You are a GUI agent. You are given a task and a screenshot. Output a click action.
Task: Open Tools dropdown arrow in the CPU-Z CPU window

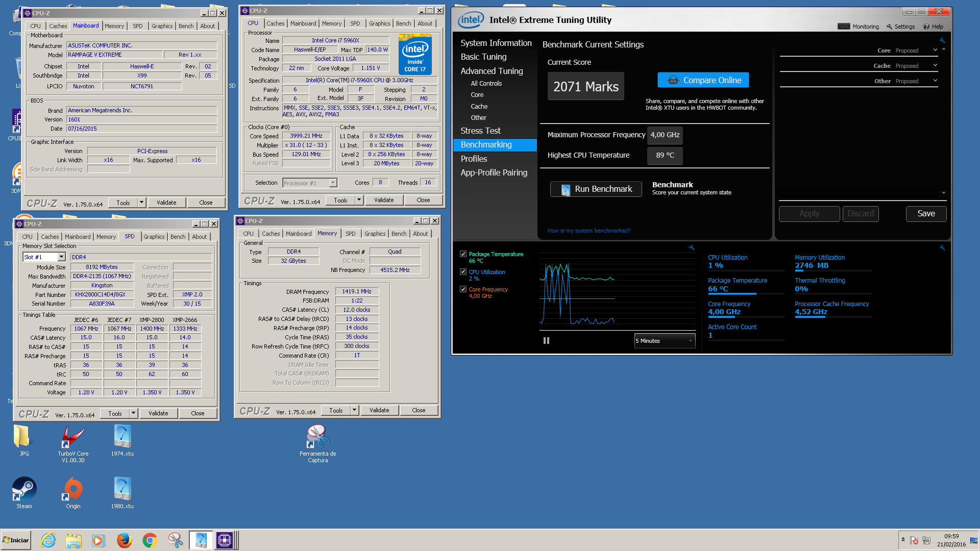tap(359, 200)
